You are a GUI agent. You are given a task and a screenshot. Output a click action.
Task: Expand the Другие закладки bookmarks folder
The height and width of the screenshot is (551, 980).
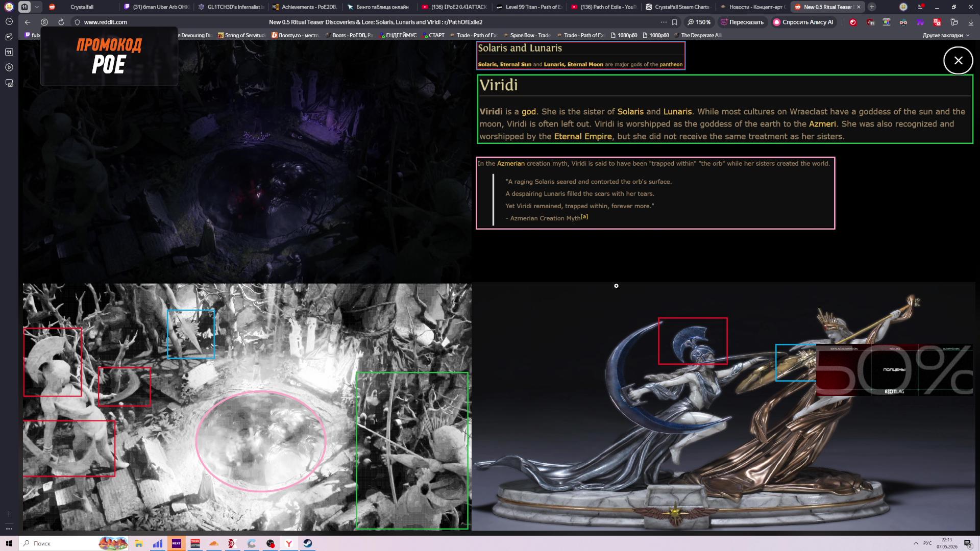[x=946, y=35]
